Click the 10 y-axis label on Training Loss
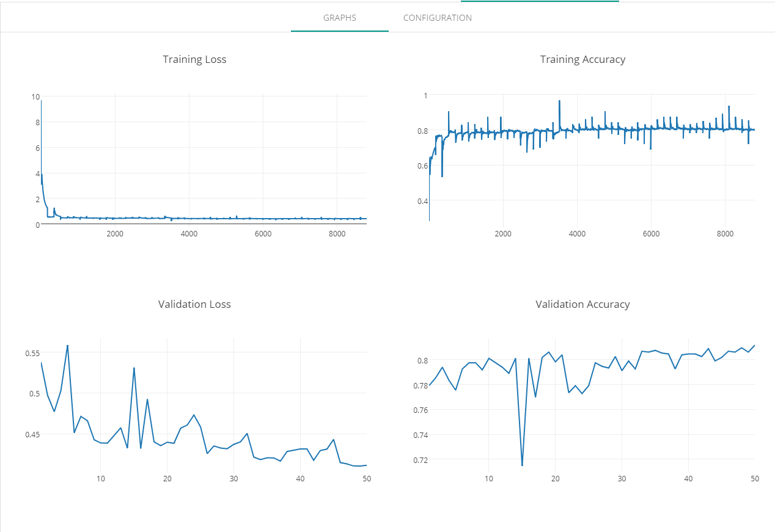This screenshot has height=532, width=775. 35,97
